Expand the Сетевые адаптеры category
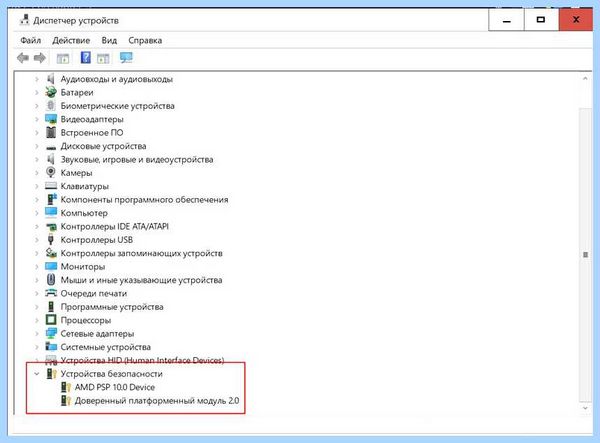The image size is (600, 443). 37,334
